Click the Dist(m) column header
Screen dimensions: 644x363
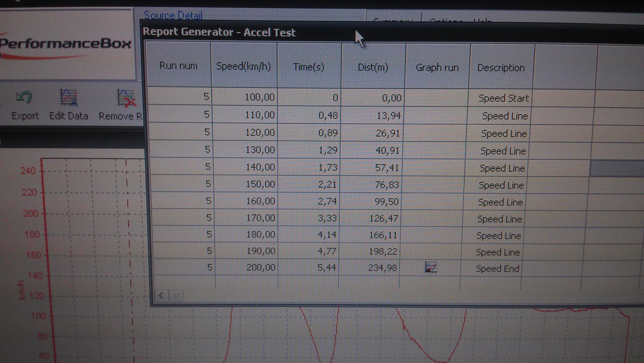(x=373, y=67)
